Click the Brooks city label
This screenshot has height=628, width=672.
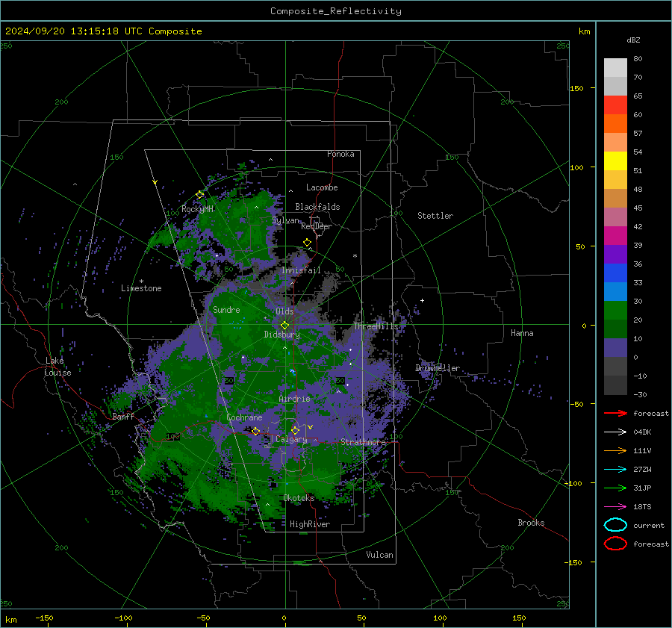[531, 523]
